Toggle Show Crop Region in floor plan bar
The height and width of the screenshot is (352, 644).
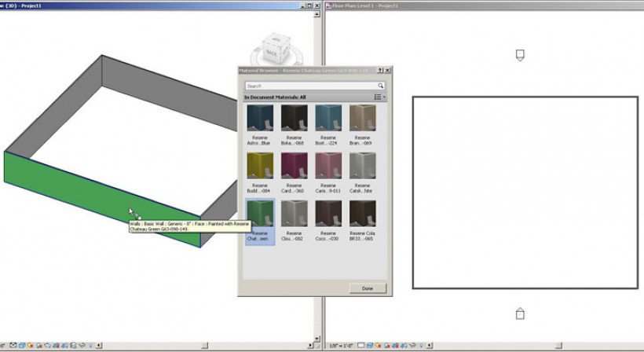404,346
